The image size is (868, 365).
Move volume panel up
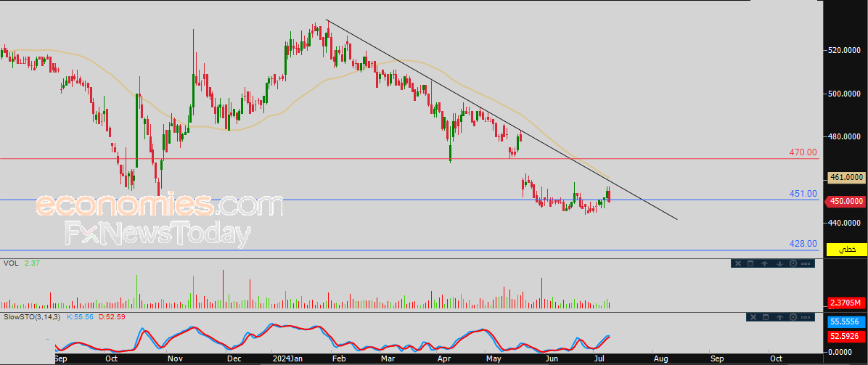[764, 263]
